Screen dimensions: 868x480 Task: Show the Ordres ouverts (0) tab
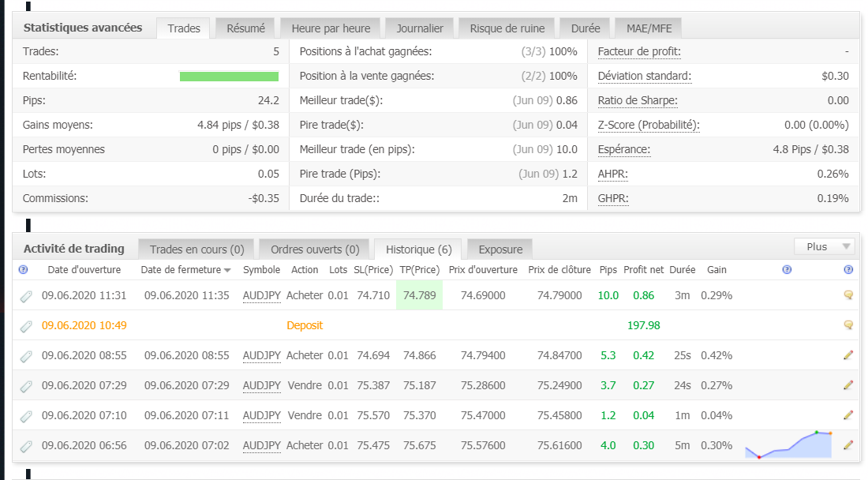(x=314, y=249)
